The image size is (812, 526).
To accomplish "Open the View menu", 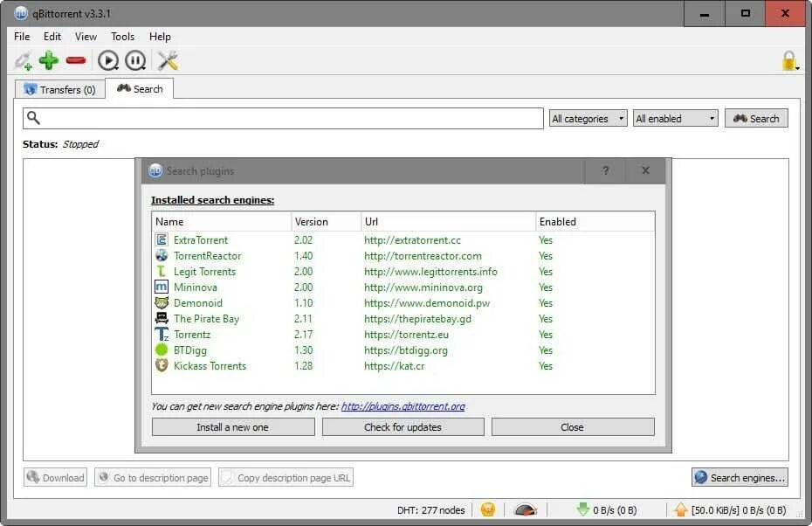I will pos(86,37).
